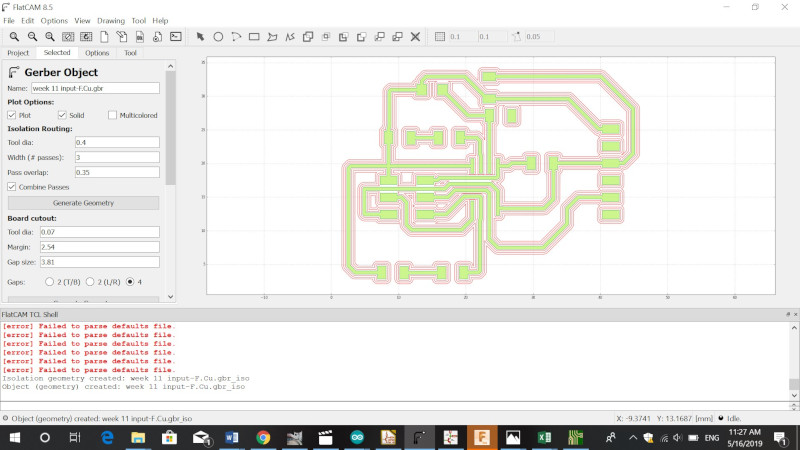Click the Polygon Intersection toolbar icon
Screen dimensions: 800x450
point(326,37)
